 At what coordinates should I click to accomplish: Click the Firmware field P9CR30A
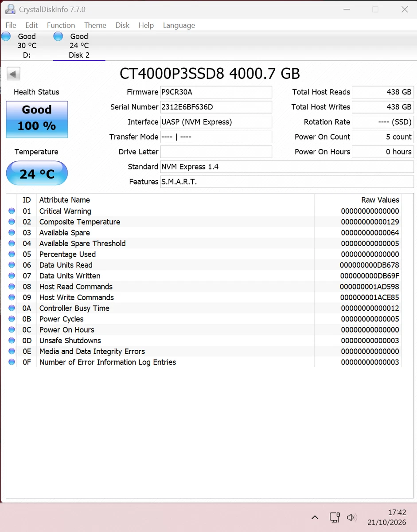[216, 92]
